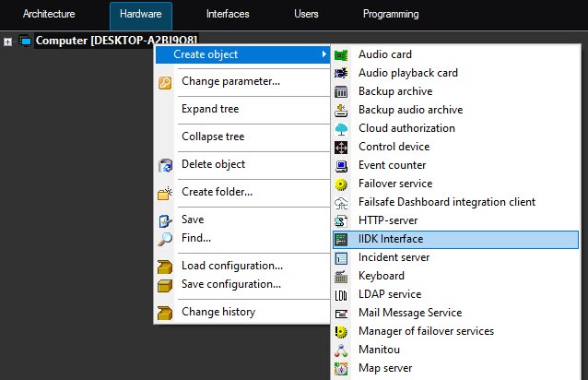Click the Find magnifier icon

pyautogui.click(x=165, y=239)
